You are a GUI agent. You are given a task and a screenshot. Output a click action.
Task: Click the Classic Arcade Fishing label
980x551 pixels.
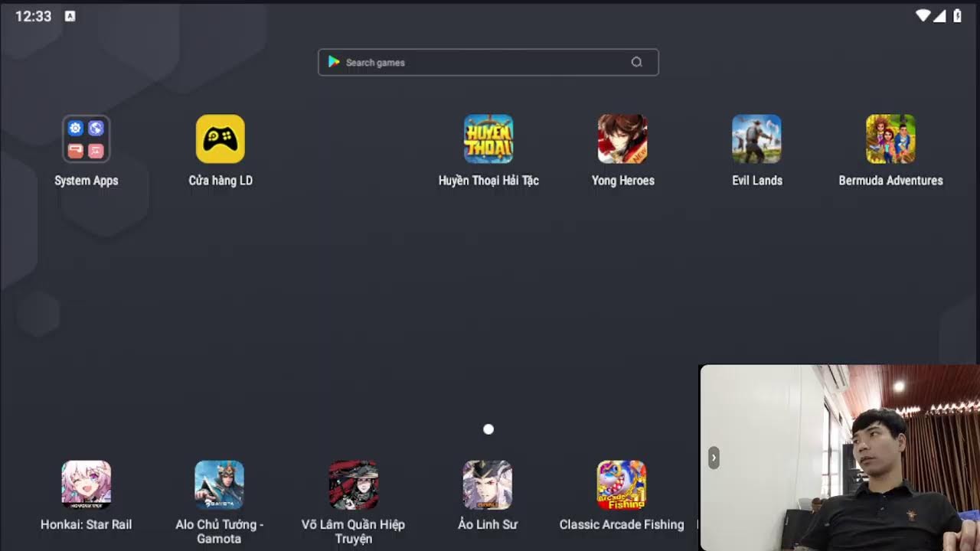click(621, 525)
